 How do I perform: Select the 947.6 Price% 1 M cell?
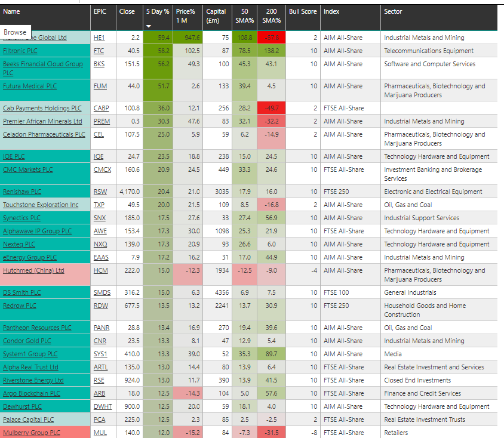tap(188, 38)
